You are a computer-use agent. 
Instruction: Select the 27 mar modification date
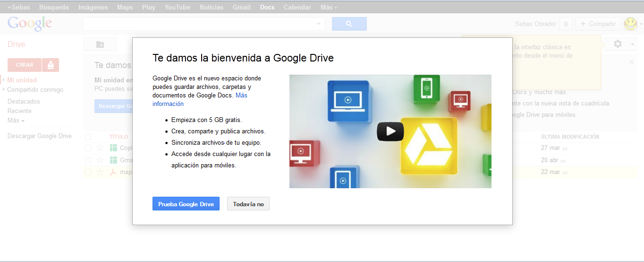tap(551, 148)
